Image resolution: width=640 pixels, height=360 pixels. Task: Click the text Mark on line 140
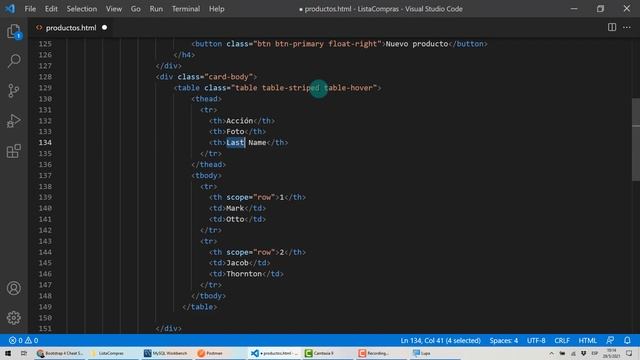click(x=235, y=208)
